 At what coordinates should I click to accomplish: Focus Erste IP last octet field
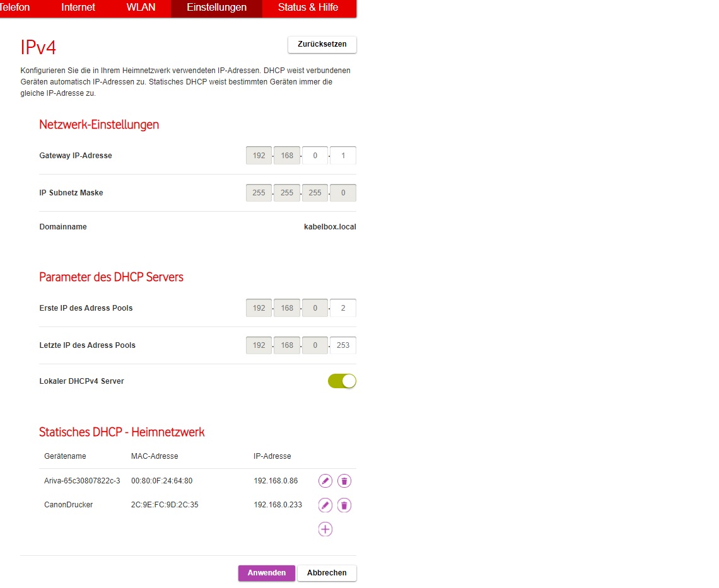[x=343, y=308]
